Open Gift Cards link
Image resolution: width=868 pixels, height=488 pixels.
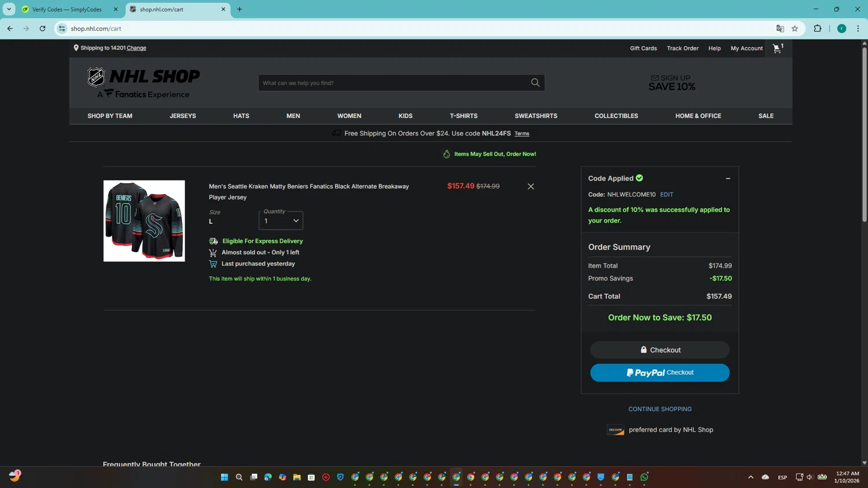tap(643, 48)
